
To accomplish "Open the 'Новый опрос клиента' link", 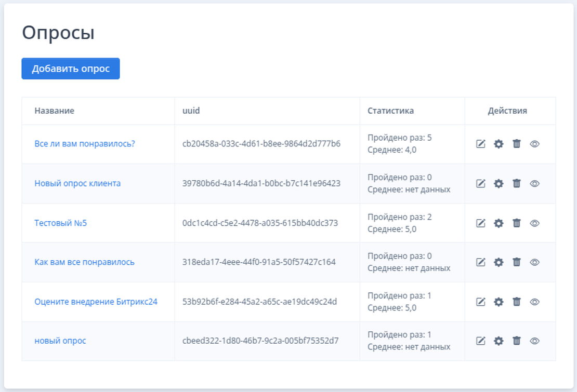I will (x=77, y=183).
